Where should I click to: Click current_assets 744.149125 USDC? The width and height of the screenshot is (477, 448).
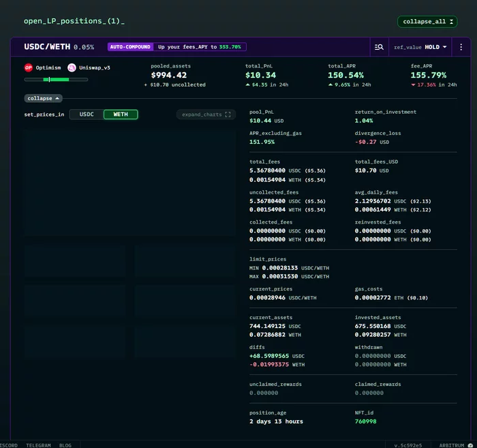[275, 326]
